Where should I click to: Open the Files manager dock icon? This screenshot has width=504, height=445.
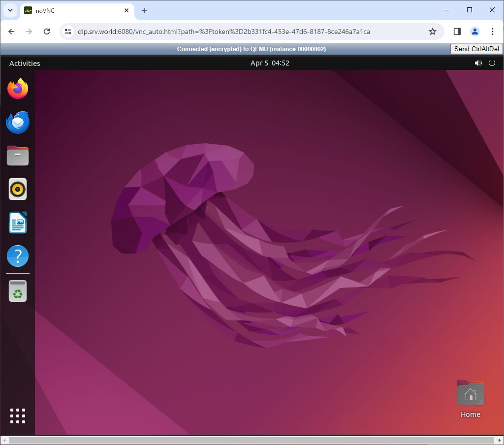[18, 156]
